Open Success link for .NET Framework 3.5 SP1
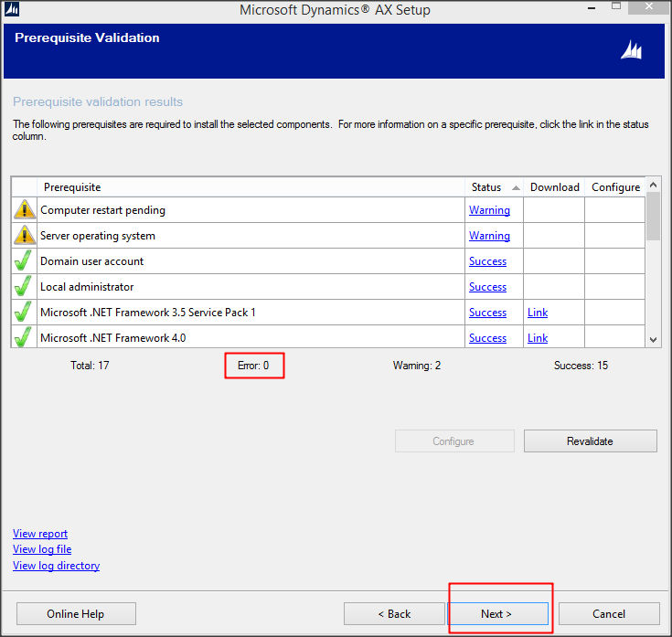672x637 pixels. coord(487,313)
